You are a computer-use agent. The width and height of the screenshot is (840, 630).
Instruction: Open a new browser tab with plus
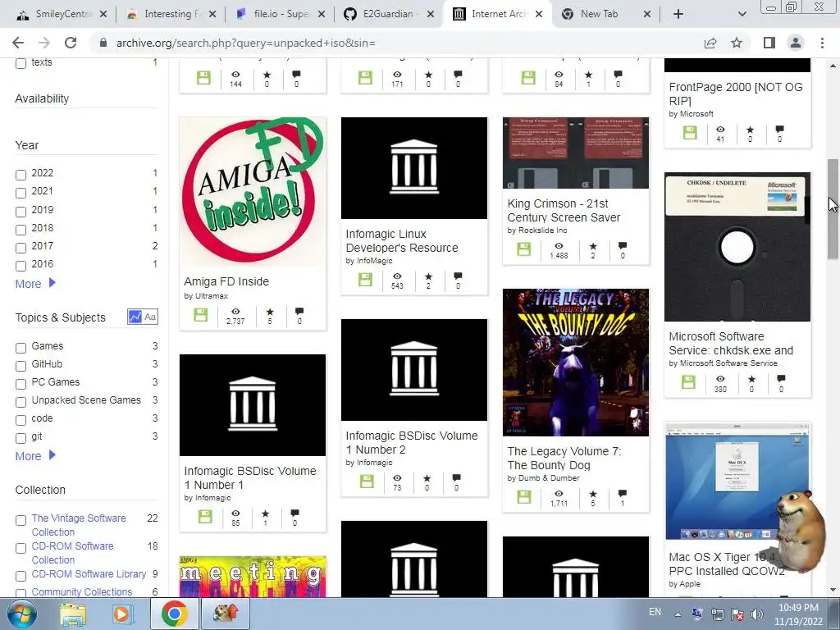678,14
